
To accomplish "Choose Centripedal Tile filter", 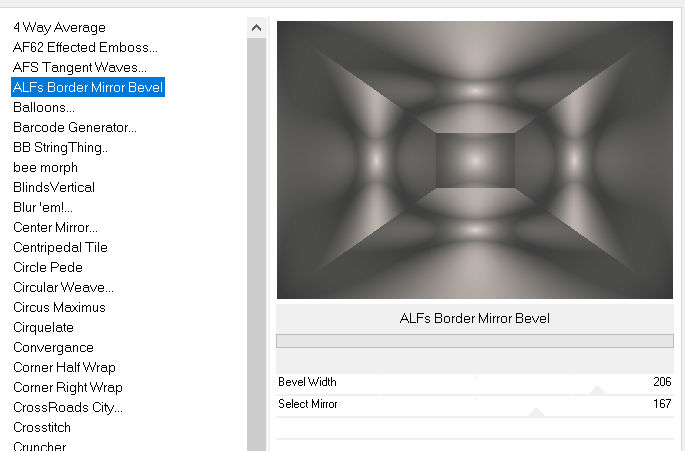I will pos(60,247).
